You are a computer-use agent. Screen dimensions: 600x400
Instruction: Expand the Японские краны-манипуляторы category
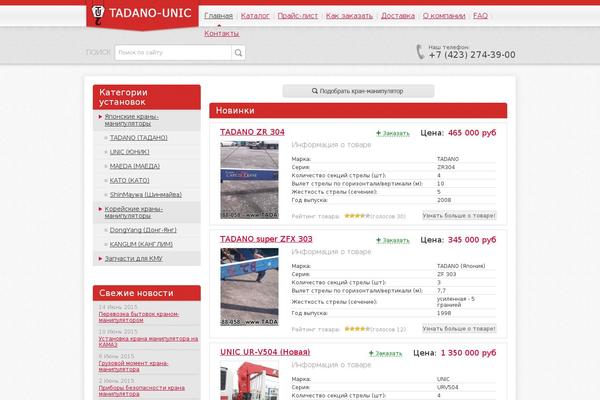point(131,120)
